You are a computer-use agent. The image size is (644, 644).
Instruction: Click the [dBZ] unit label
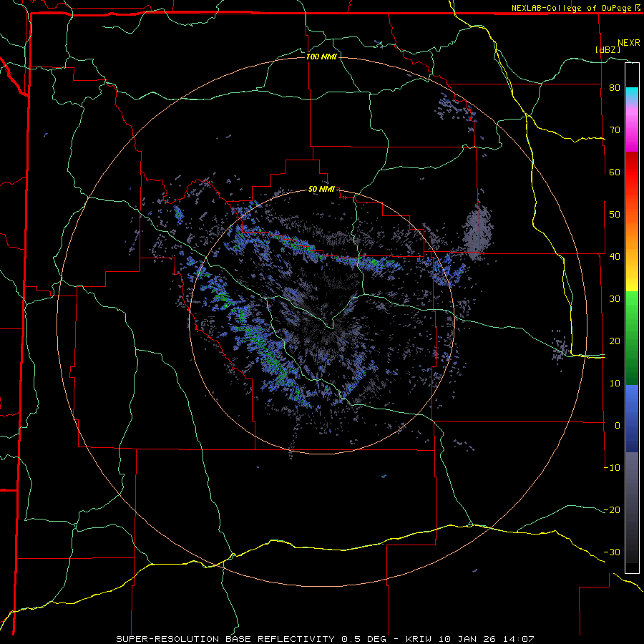[608, 49]
